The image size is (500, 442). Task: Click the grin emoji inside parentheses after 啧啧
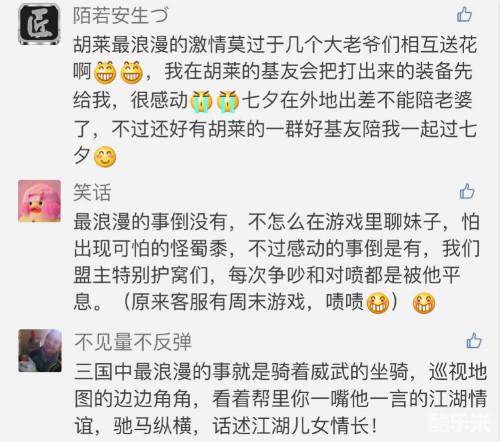[x=378, y=303]
